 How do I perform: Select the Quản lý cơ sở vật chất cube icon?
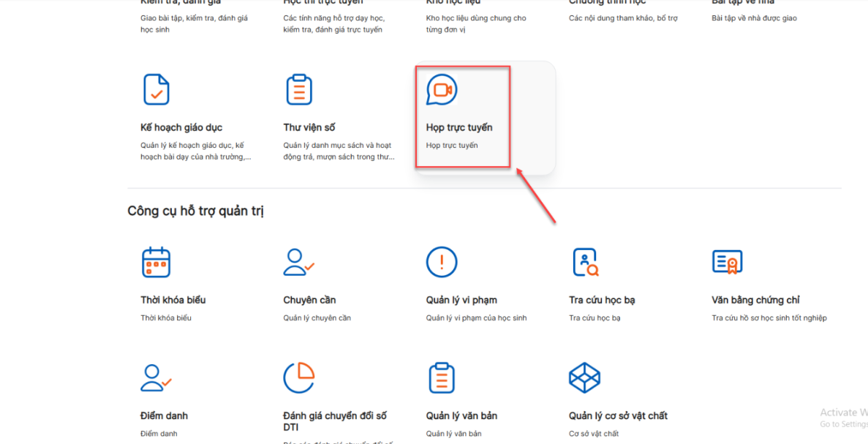click(x=584, y=377)
